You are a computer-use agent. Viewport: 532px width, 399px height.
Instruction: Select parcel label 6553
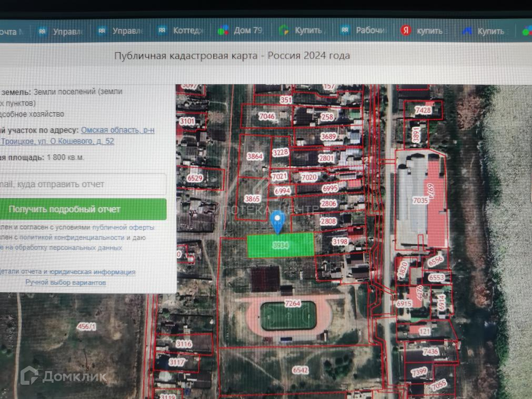click(x=436, y=277)
